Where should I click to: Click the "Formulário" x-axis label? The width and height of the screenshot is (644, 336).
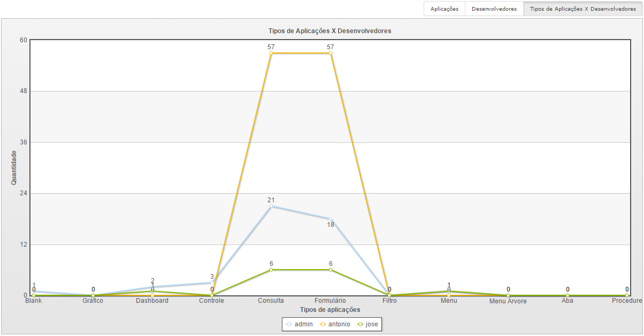[x=331, y=301]
